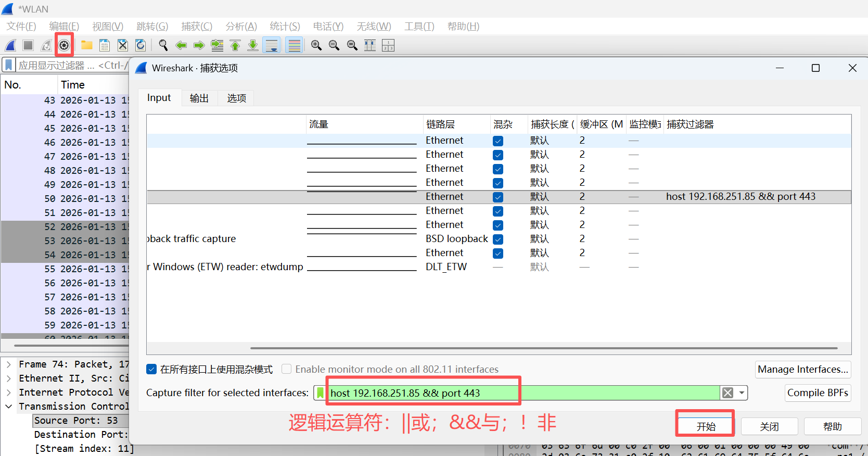Click the interface list horizontal scrollbar

544,348
